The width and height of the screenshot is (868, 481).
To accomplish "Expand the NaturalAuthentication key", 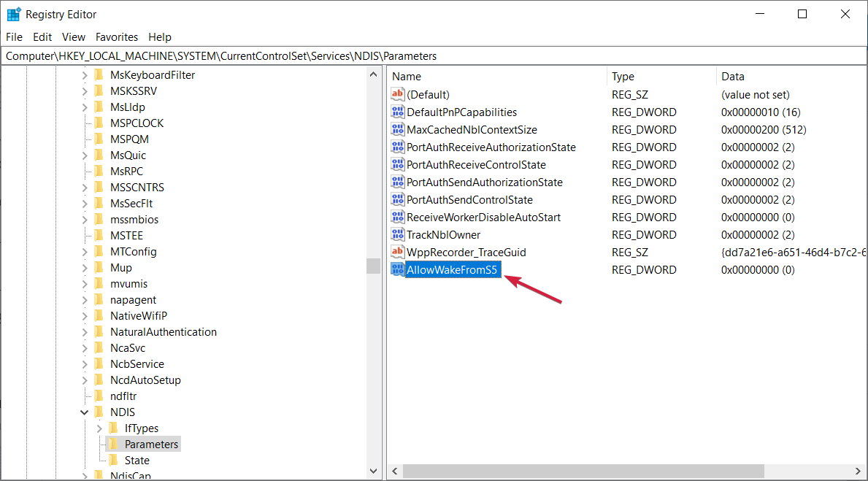I will click(84, 331).
